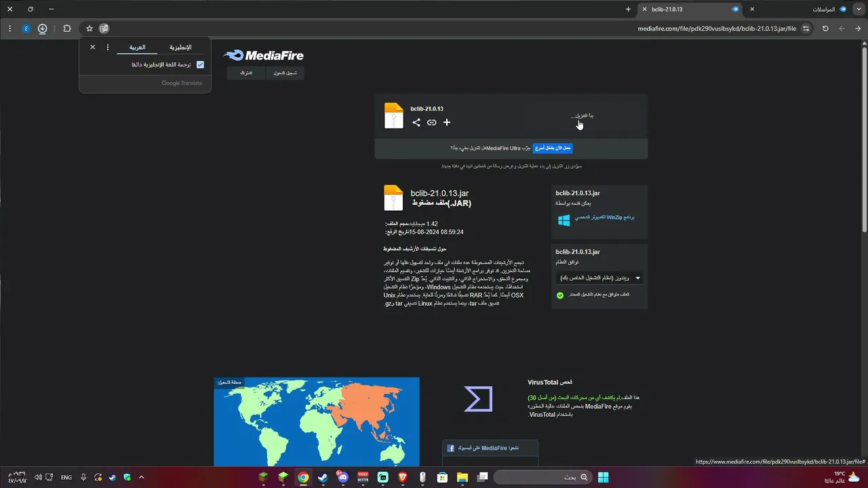Click the address bar URL
868x488 pixels.
[x=717, y=28]
